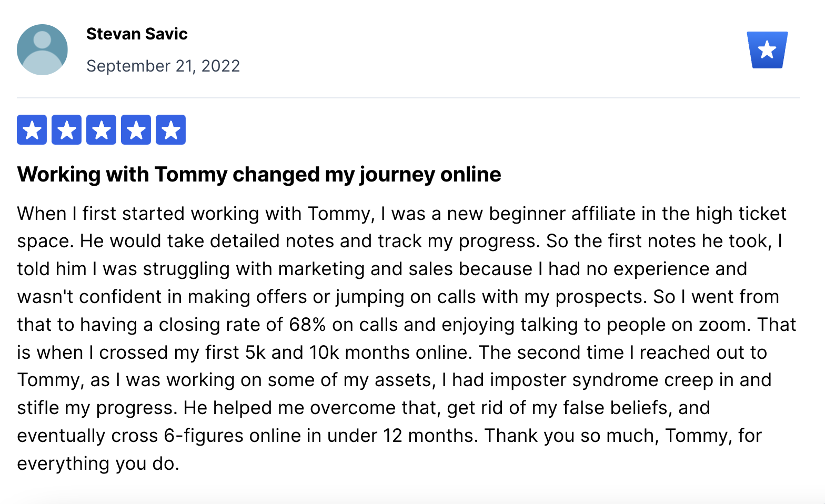Click the second rating star
825x504 pixels.
coord(66,129)
